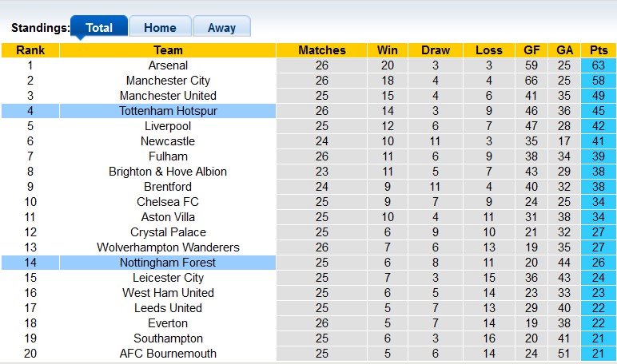Select Wolverhampton Wanderers team row
This screenshot has height=364, width=617.
pyautogui.click(x=168, y=247)
